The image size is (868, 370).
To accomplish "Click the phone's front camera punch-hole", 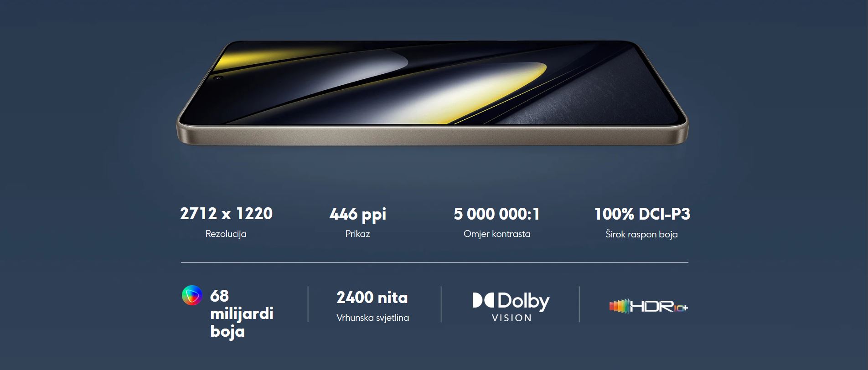I will (218, 78).
